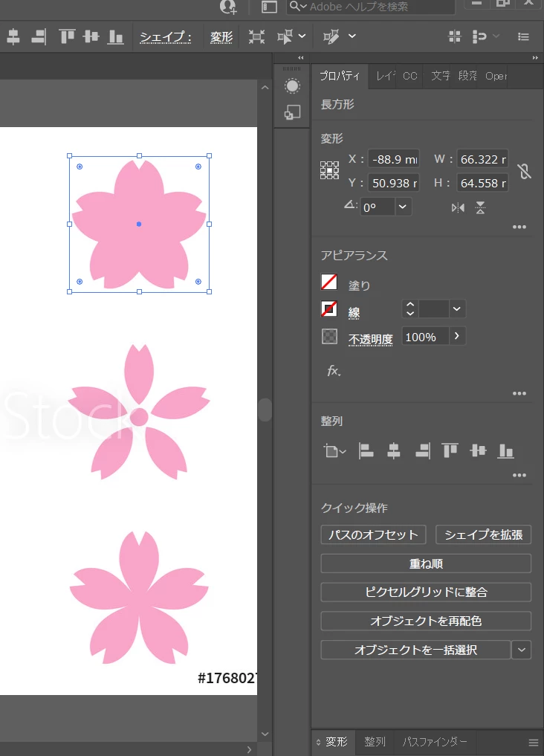Expand the opacity slider chevron
The width and height of the screenshot is (544, 756).
457,336
